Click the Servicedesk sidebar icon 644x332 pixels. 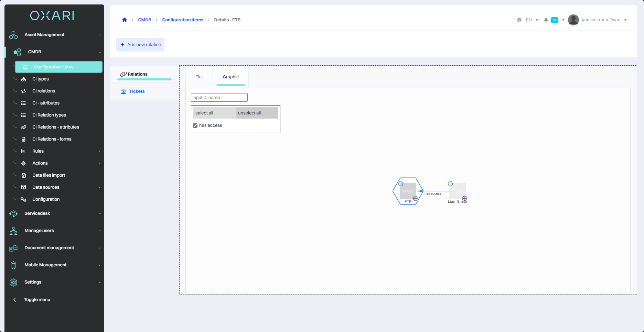coord(13,214)
